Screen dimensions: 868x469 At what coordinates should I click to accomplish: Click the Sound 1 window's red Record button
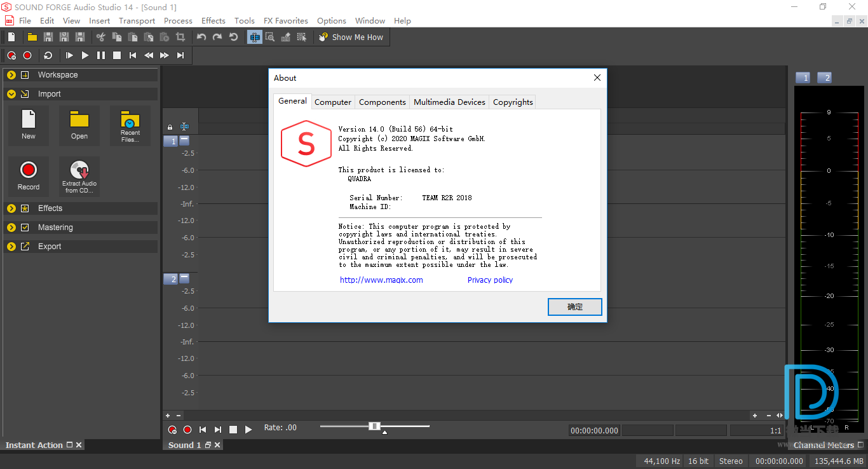187,430
